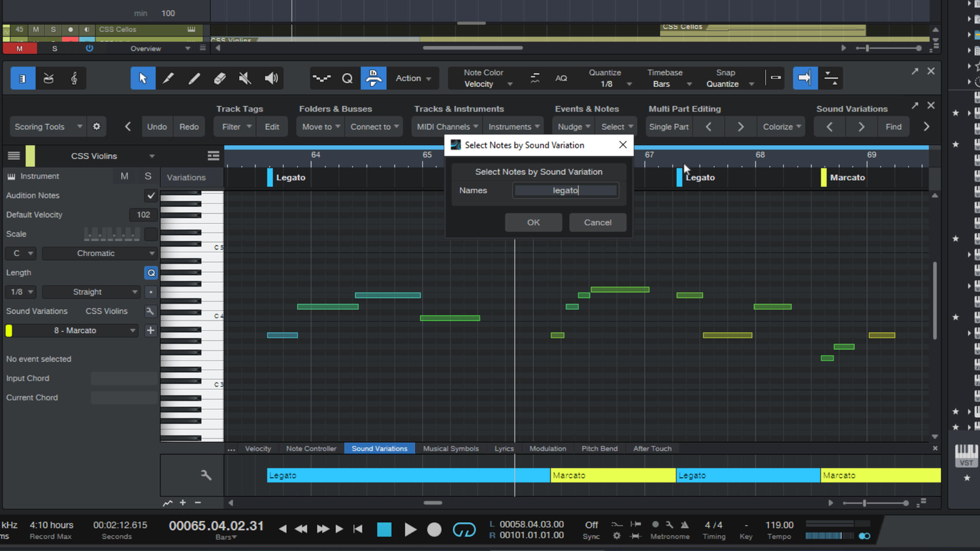Screen dimensions: 980x551
Task: Click the Names input field showing legato
Action: click(x=565, y=190)
